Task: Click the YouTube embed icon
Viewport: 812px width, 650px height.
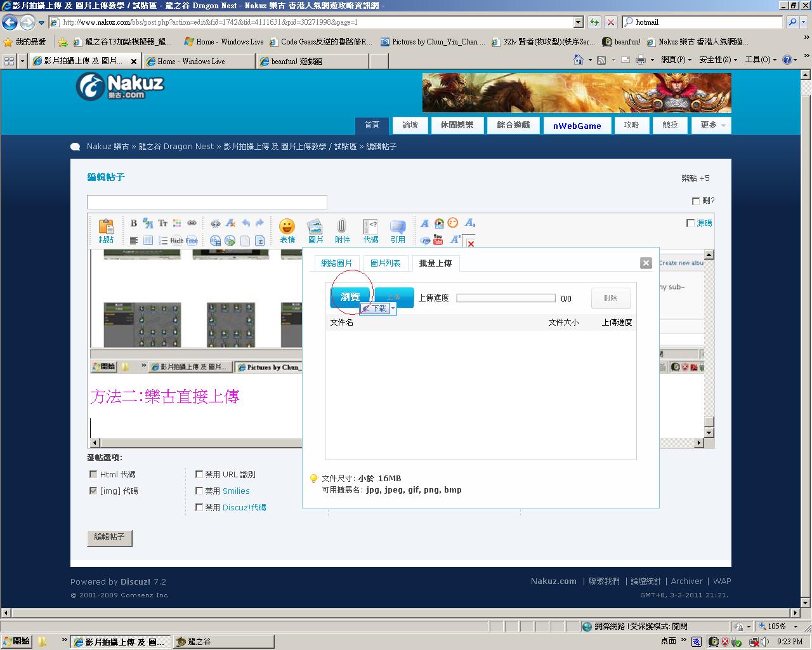Action: point(438,239)
